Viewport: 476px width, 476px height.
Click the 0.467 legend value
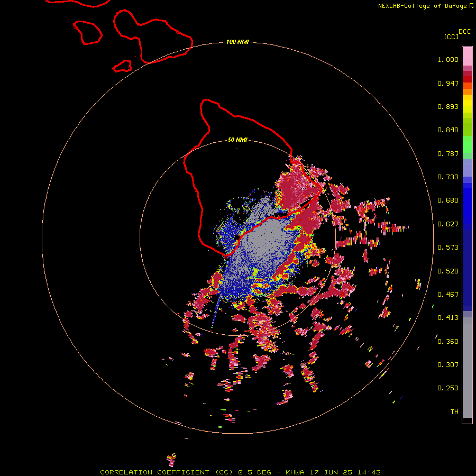tap(448, 295)
